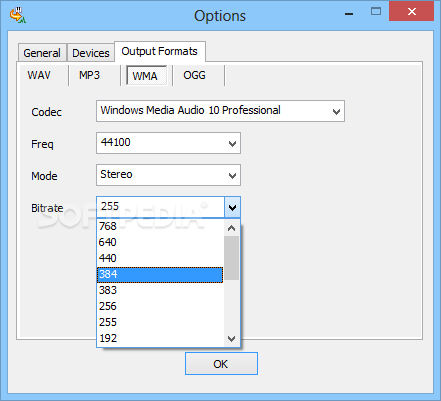Open the Devices tab

[x=91, y=53]
